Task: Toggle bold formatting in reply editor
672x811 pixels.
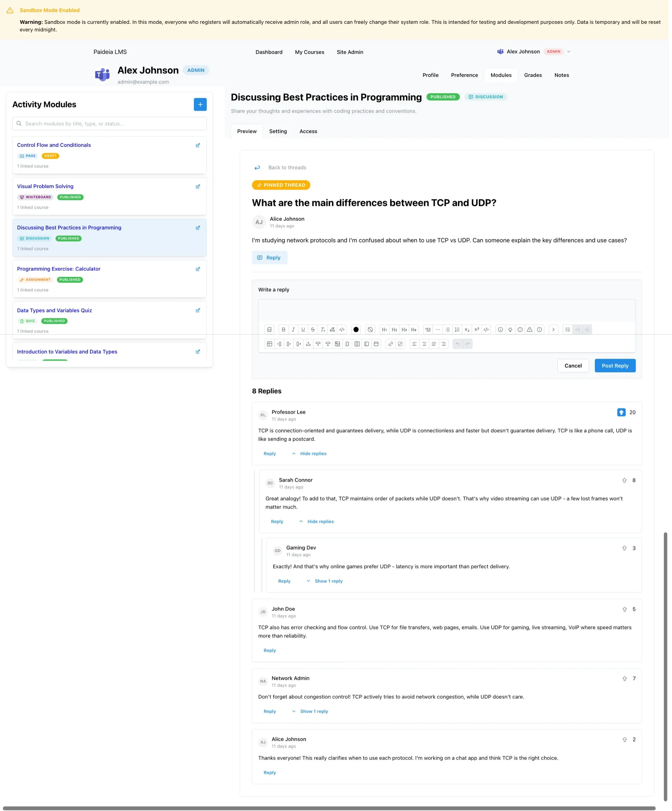Action: 283,330
